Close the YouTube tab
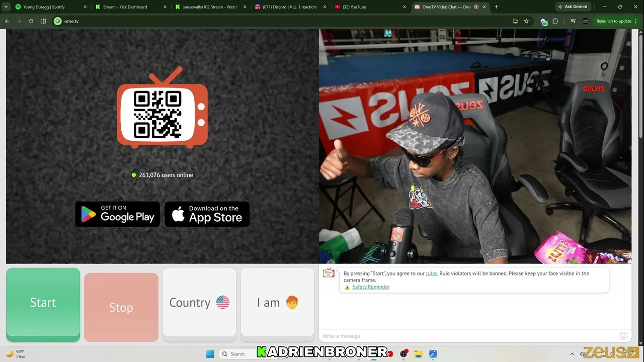Image resolution: width=644 pixels, height=362 pixels. click(x=405, y=7)
